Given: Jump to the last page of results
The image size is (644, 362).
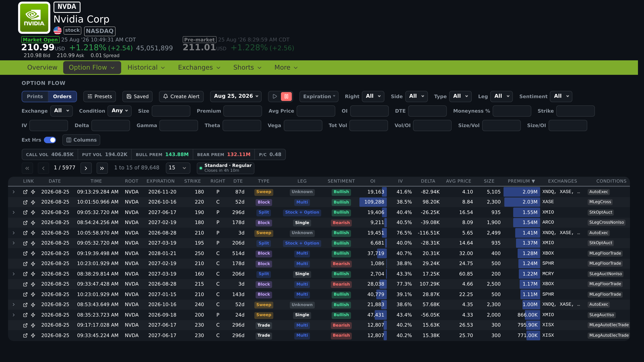Looking at the screenshot, I should point(102,168).
